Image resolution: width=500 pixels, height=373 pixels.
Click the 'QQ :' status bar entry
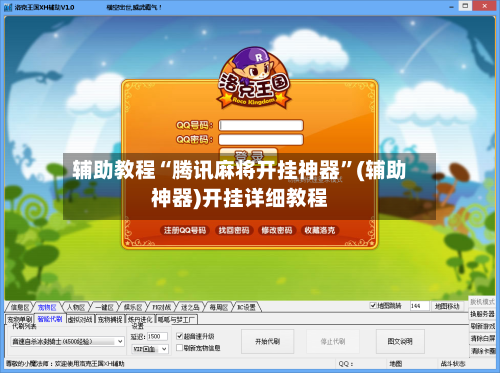point(346,364)
